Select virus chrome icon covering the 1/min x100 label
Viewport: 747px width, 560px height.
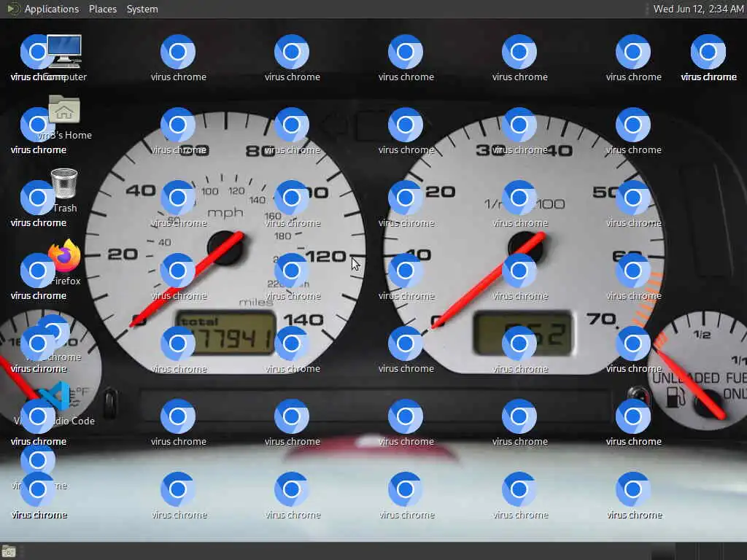(x=519, y=198)
